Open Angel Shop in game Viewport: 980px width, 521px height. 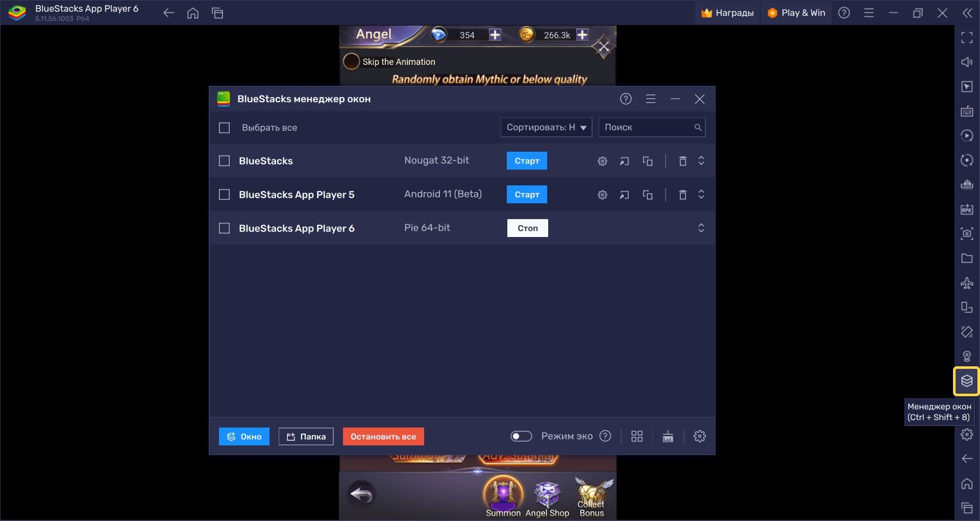547,499
